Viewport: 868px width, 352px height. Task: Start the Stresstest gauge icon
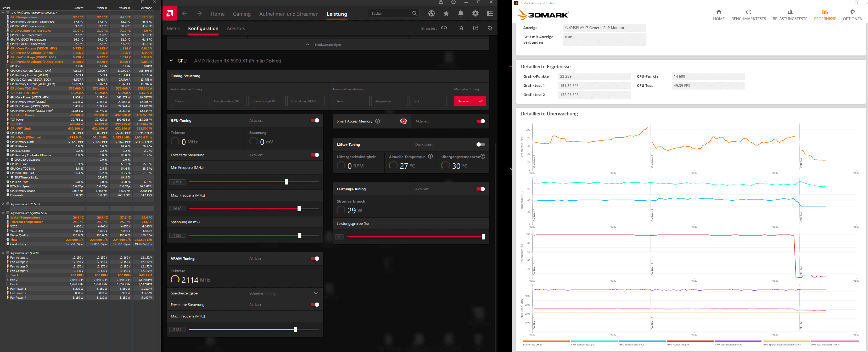pos(444,28)
